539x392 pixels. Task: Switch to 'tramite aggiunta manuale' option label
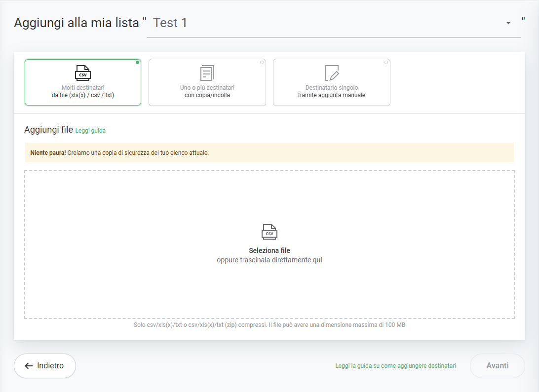(332, 95)
